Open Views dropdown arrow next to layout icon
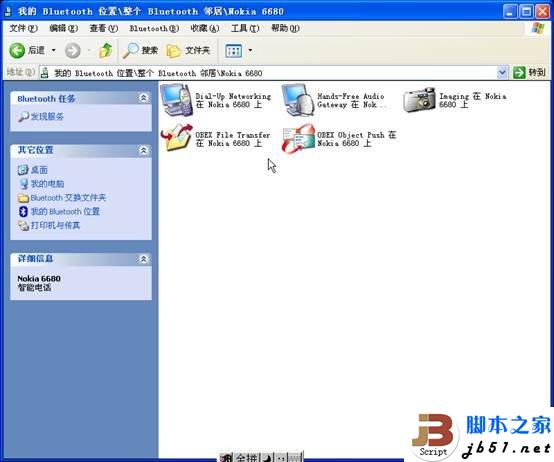 250,51
